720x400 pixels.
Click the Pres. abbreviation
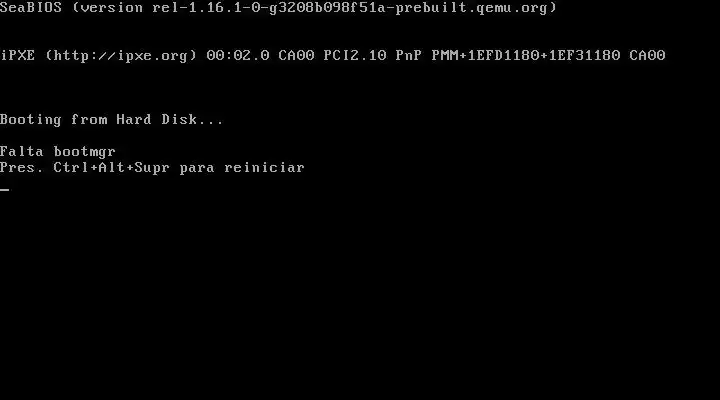tap(22, 168)
